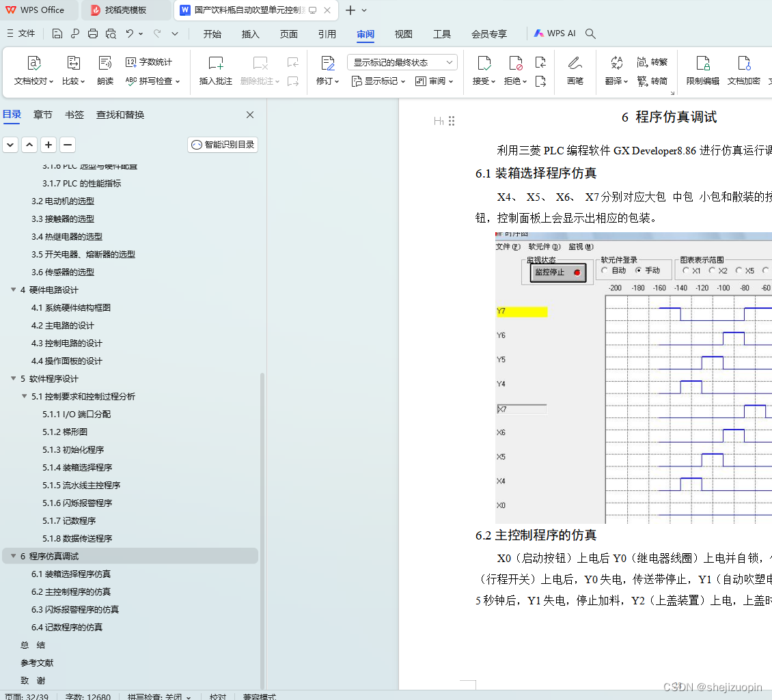Select the 画笔 pen tool
Screen dimensions: 772x700
575,71
